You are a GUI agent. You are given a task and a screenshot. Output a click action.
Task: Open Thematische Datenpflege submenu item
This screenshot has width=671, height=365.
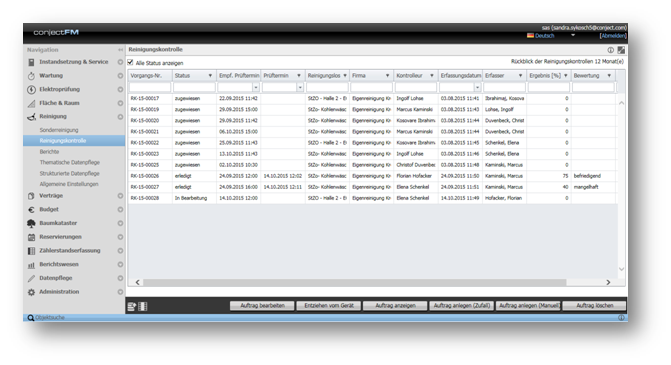click(x=69, y=163)
